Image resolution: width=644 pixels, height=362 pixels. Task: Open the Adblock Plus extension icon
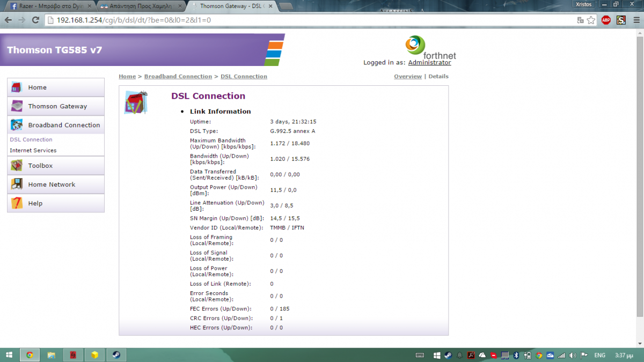pos(606,20)
